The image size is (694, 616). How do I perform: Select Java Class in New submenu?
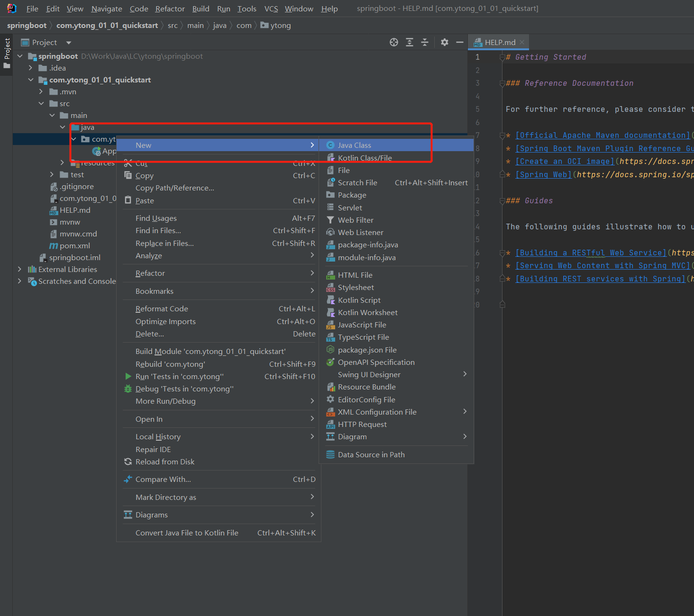(x=396, y=145)
